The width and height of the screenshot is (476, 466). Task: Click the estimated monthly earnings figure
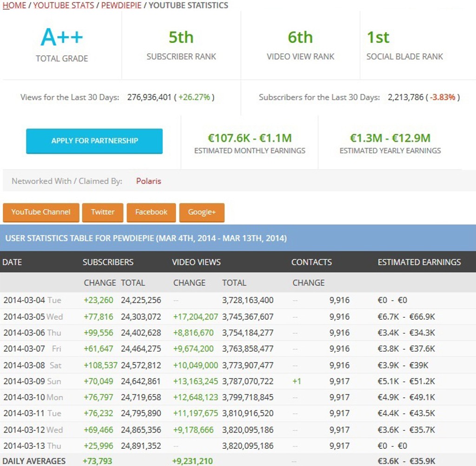coord(250,138)
